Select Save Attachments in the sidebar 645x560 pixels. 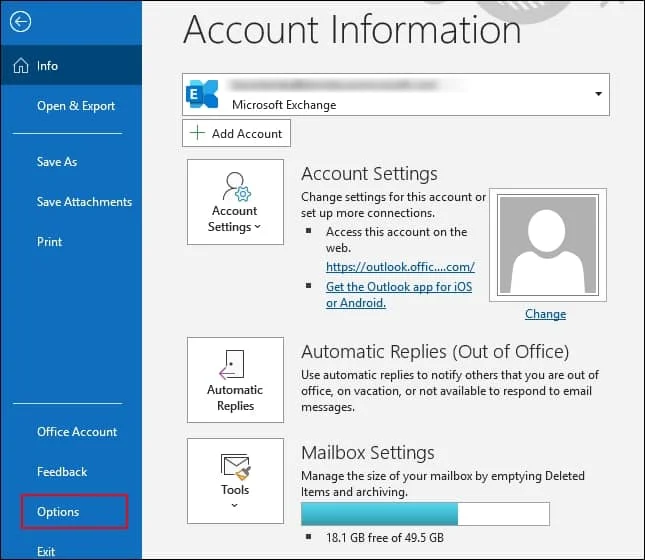coord(84,202)
